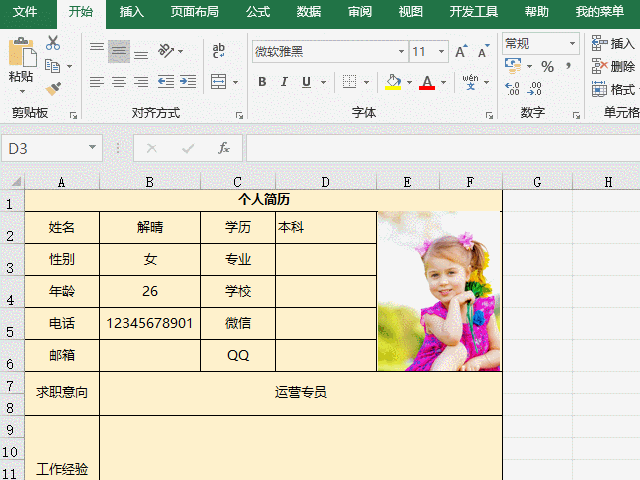Click the formula bar input

point(443,149)
